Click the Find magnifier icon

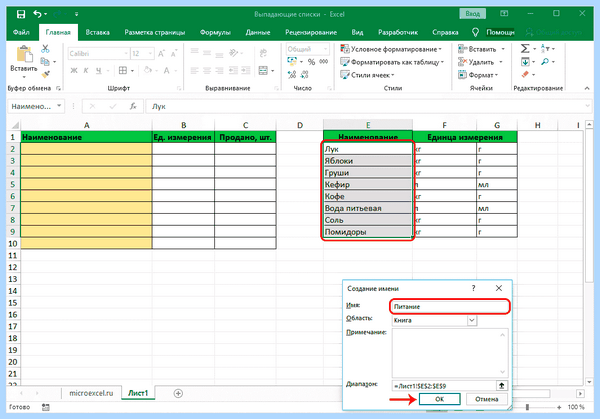tap(545, 62)
